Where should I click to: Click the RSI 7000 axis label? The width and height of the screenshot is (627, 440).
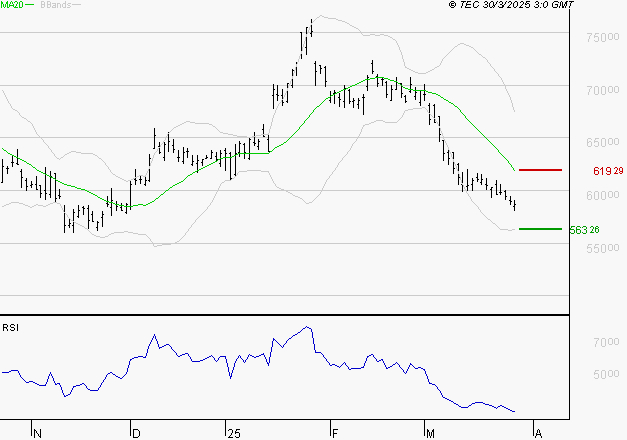click(x=606, y=342)
